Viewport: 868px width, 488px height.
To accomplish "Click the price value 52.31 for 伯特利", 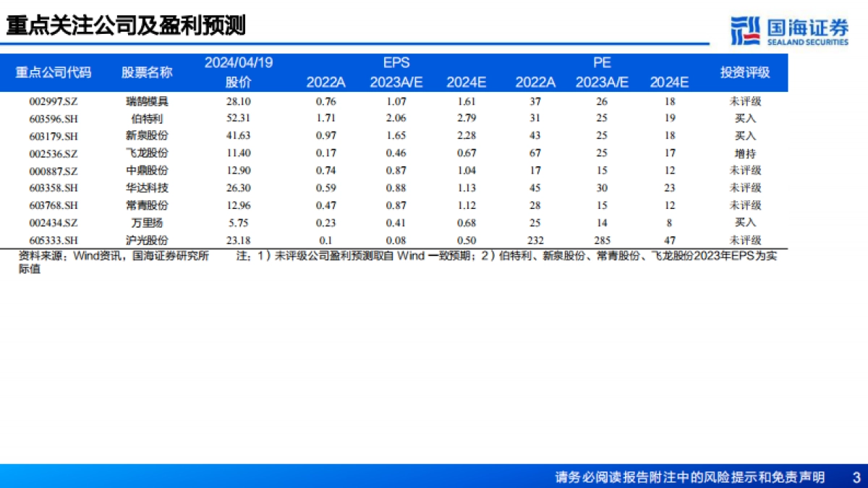I will [239, 119].
